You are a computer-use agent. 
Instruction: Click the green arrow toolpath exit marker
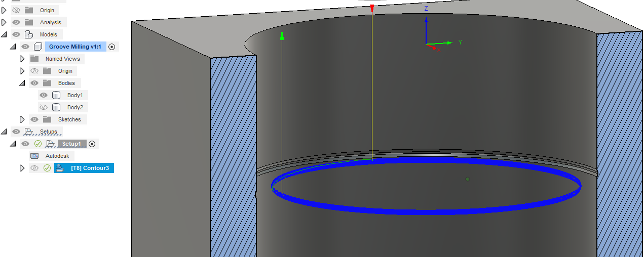[282, 34]
